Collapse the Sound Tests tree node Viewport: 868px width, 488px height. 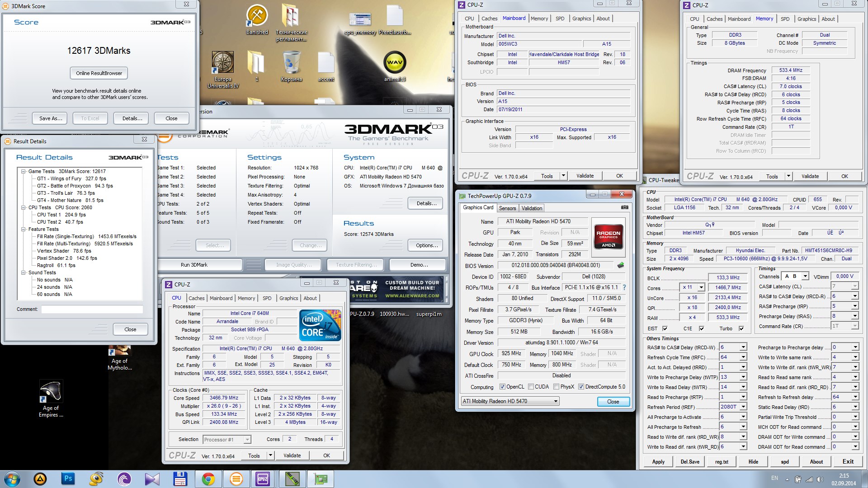click(23, 272)
